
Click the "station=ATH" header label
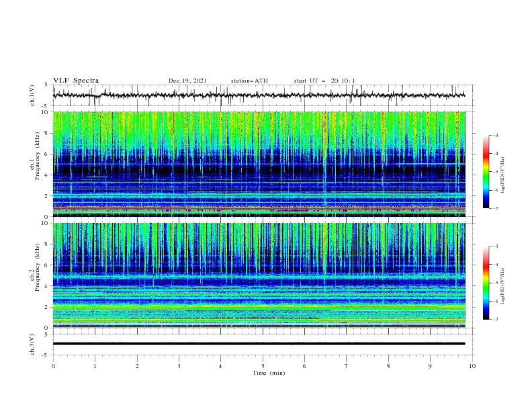pos(249,81)
